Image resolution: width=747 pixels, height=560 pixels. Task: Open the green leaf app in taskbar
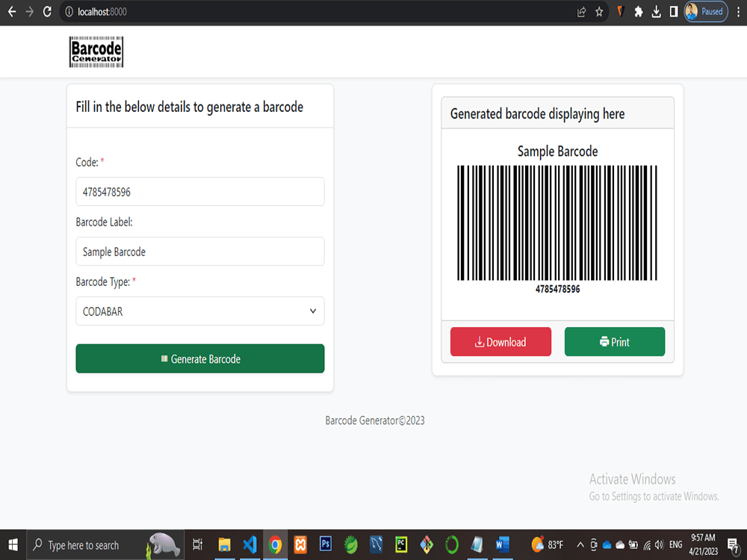351,544
